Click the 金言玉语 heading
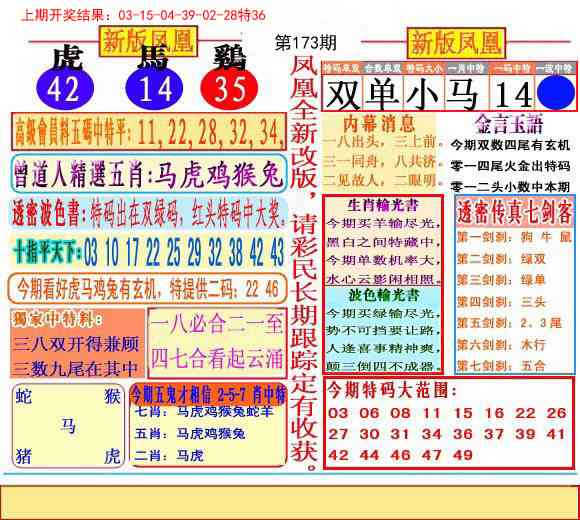The height and width of the screenshot is (520, 580). pyautogui.click(x=509, y=124)
